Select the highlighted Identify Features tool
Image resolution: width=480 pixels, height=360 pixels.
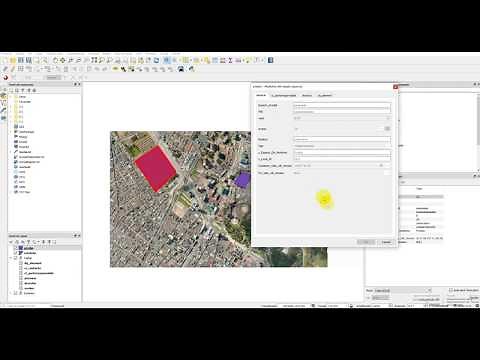tap(166, 60)
